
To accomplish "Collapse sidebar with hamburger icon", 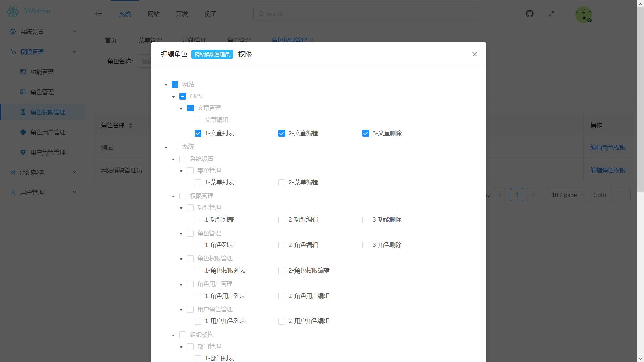I will pyautogui.click(x=98, y=14).
